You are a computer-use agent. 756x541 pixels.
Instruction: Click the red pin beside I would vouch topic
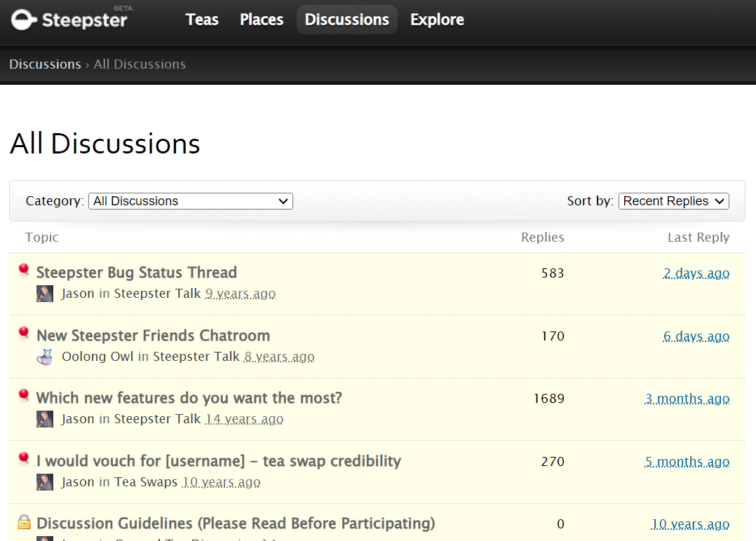24,458
